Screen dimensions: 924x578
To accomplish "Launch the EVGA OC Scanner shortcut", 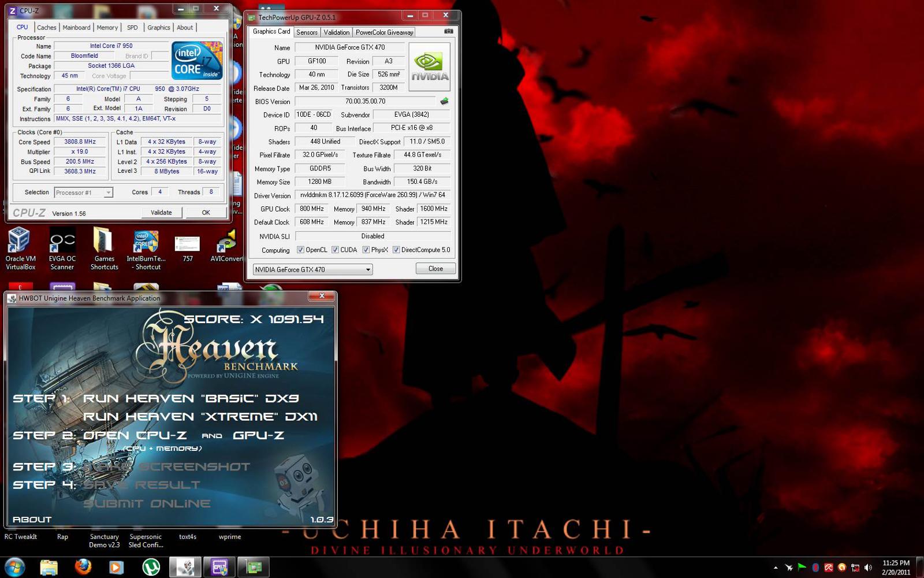I will (62, 249).
